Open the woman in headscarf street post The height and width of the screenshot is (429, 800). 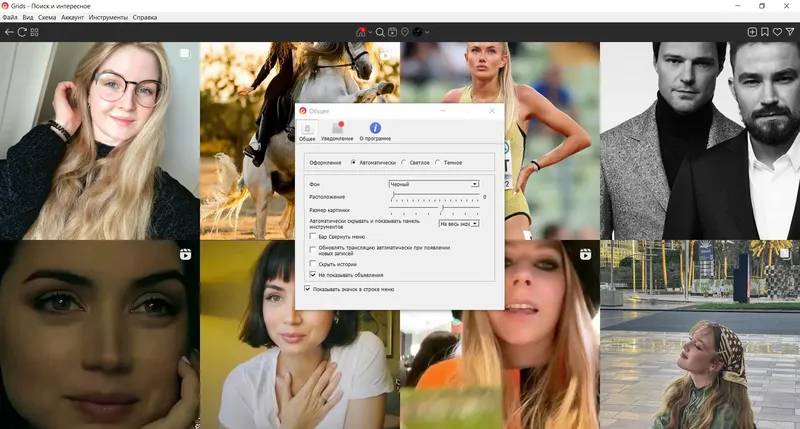700,335
